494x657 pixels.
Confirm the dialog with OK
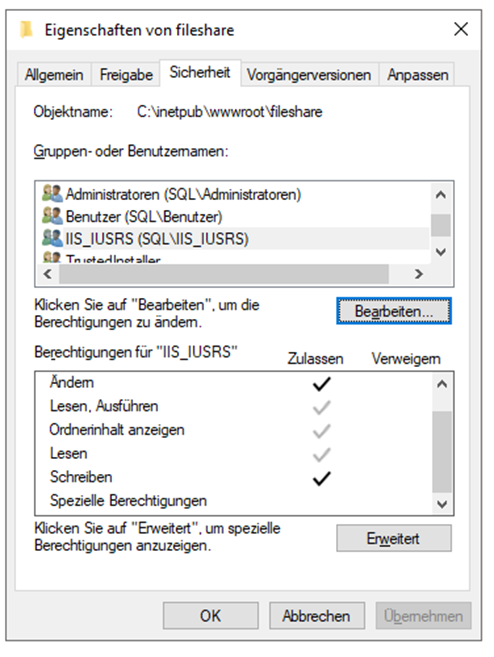pyautogui.click(x=210, y=616)
